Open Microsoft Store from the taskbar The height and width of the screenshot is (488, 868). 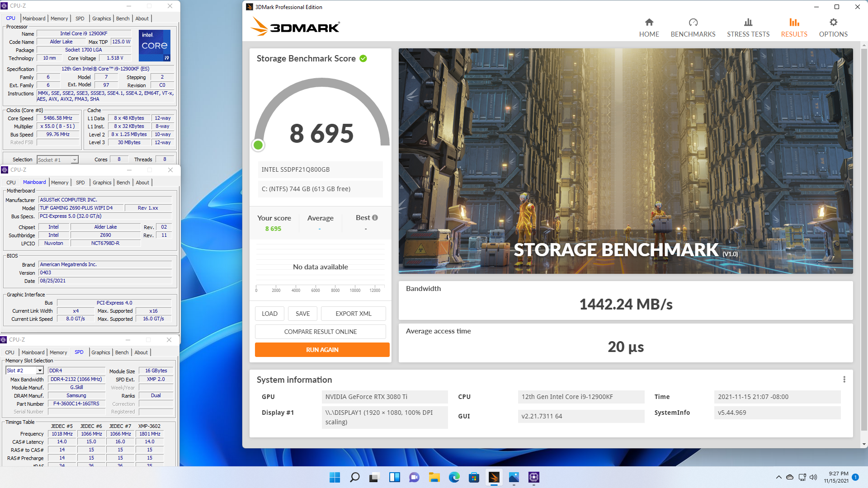(474, 477)
